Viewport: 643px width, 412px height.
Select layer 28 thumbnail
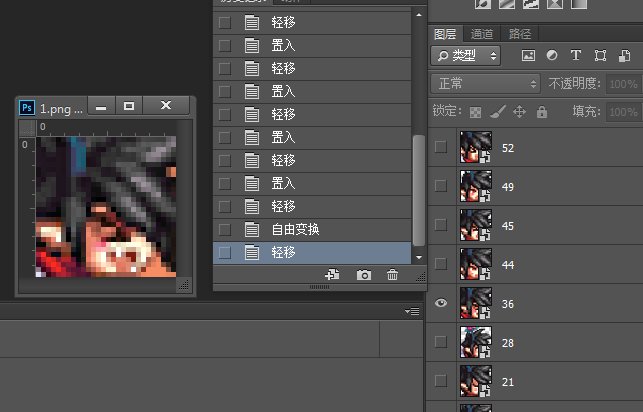[x=476, y=342]
